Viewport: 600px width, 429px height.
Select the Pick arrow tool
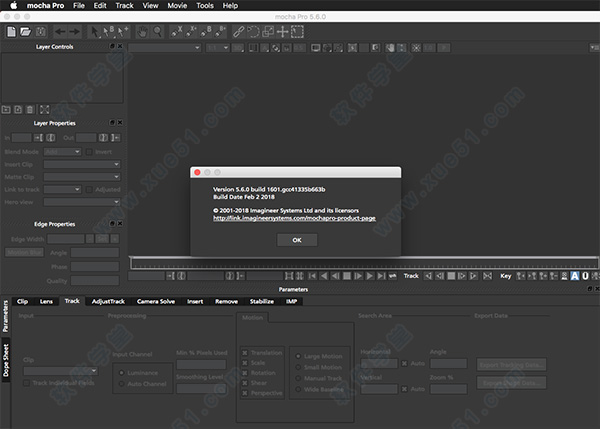pyautogui.click(x=94, y=32)
